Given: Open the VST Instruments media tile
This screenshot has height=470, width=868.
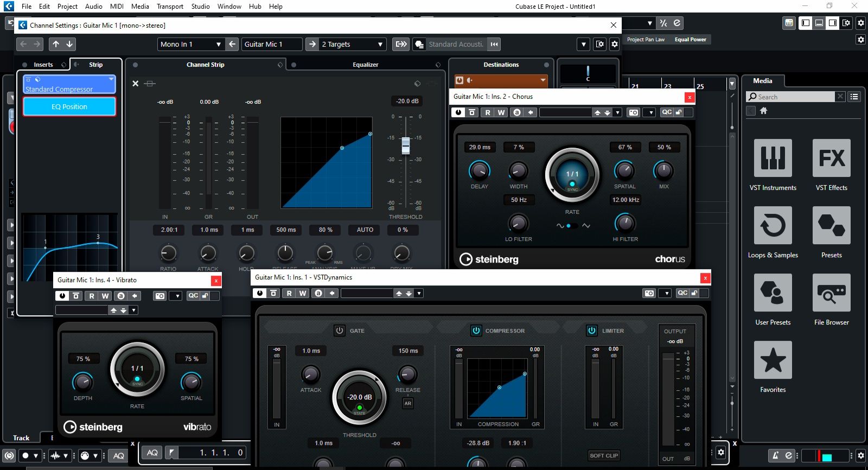Looking at the screenshot, I should point(773,158).
